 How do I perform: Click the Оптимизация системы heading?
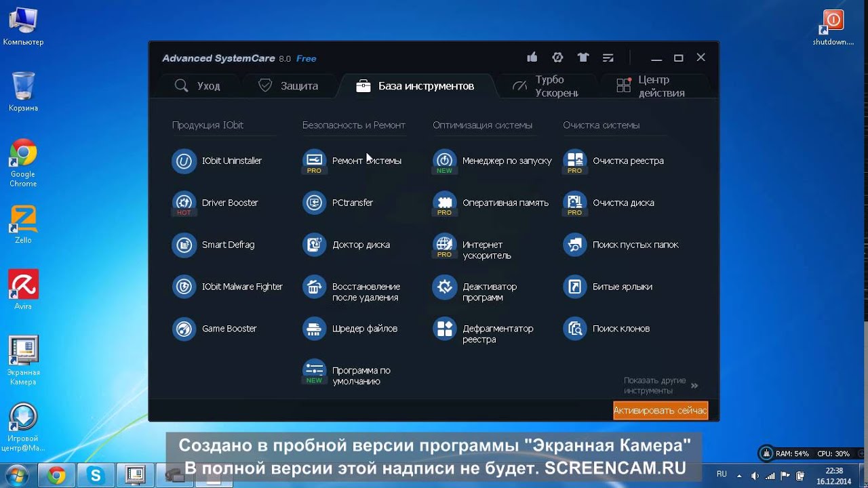[482, 125]
